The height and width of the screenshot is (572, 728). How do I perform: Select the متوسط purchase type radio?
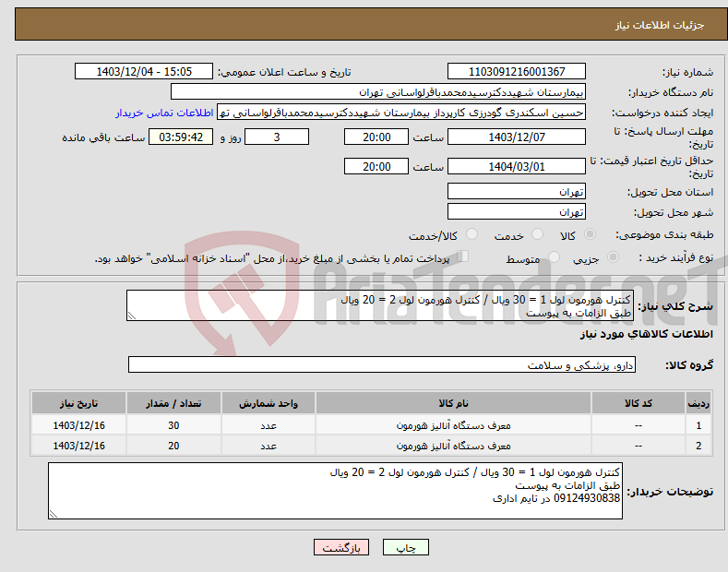[554, 257]
